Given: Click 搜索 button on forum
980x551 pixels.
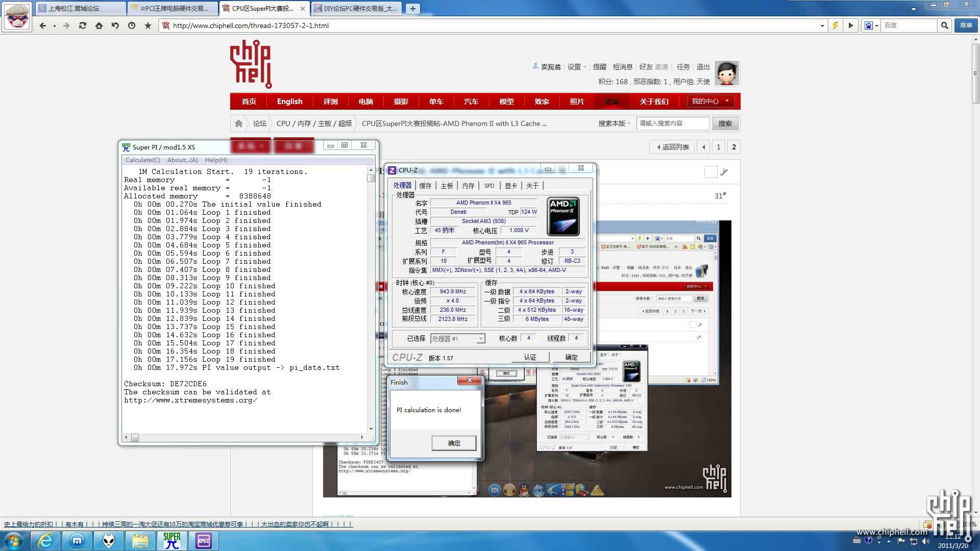Looking at the screenshot, I should click(x=725, y=123).
